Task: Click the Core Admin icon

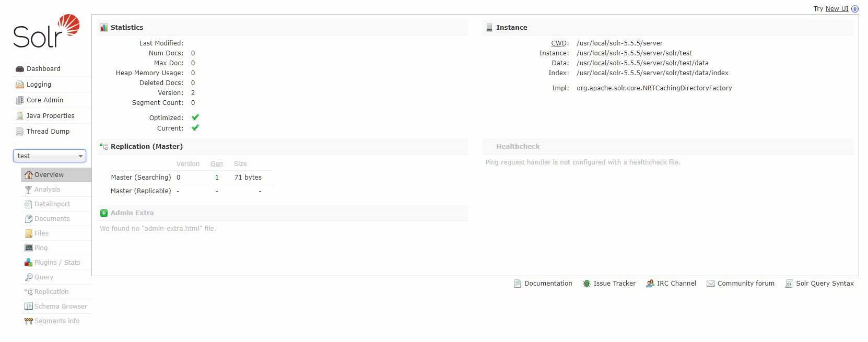Action: pos(20,100)
